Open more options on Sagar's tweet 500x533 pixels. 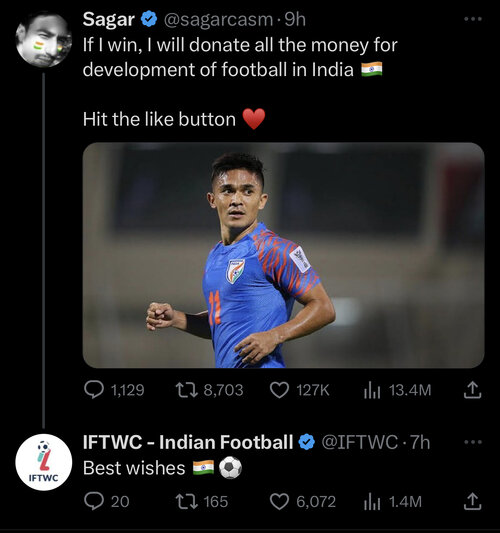coord(473,19)
